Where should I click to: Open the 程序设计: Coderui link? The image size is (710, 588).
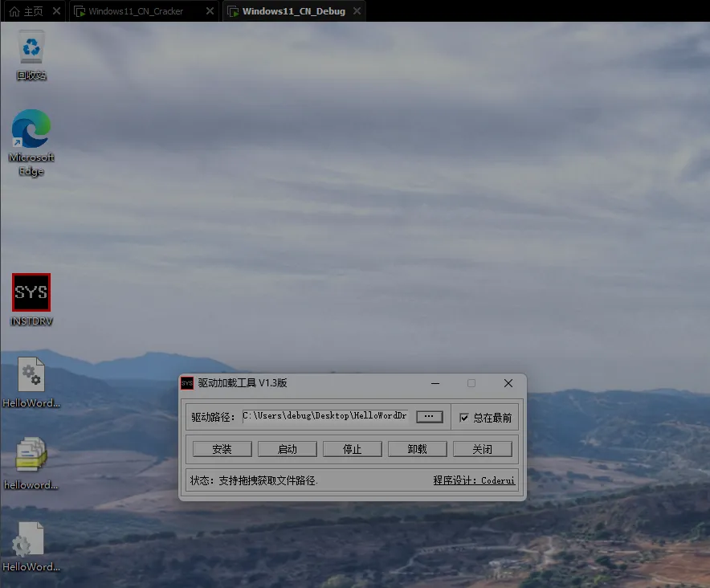(x=474, y=480)
